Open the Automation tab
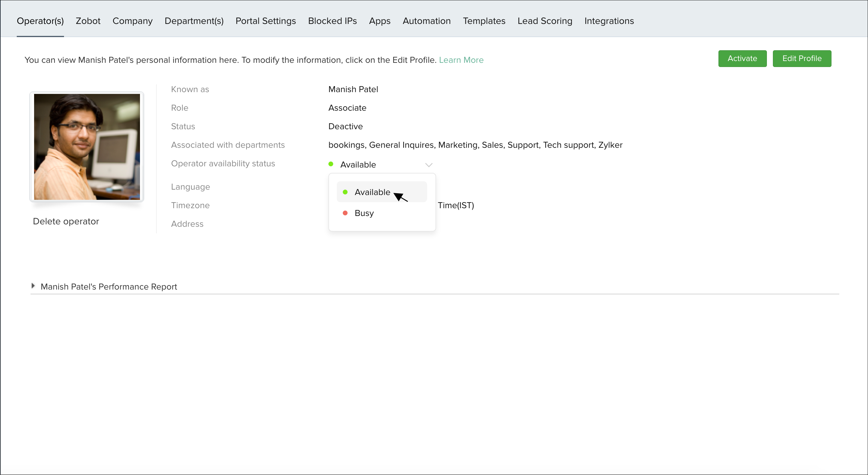Image resolution: width=868 pixels, height=475 pixels. click(427, 21)
